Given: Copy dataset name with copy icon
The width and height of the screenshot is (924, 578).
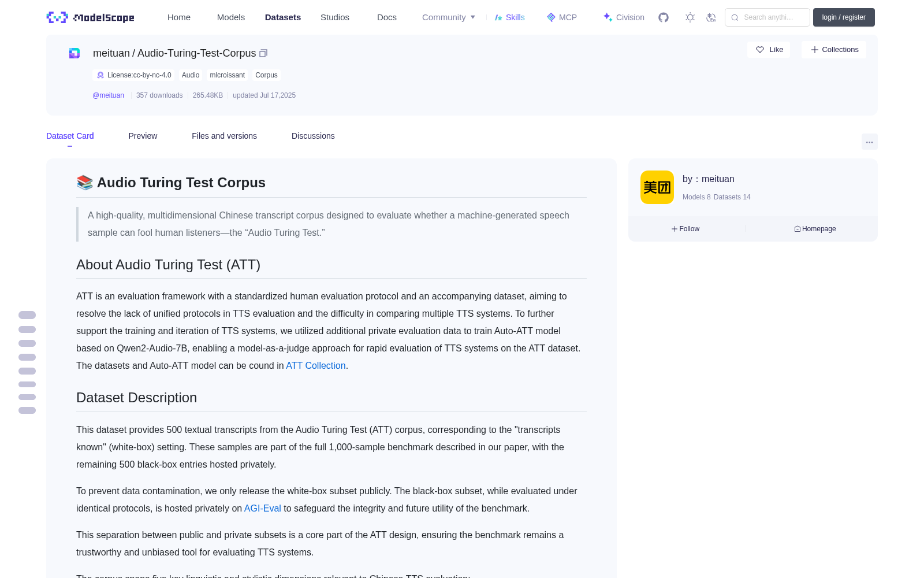Looking at the screenshot, I should [x=263, y=53].
